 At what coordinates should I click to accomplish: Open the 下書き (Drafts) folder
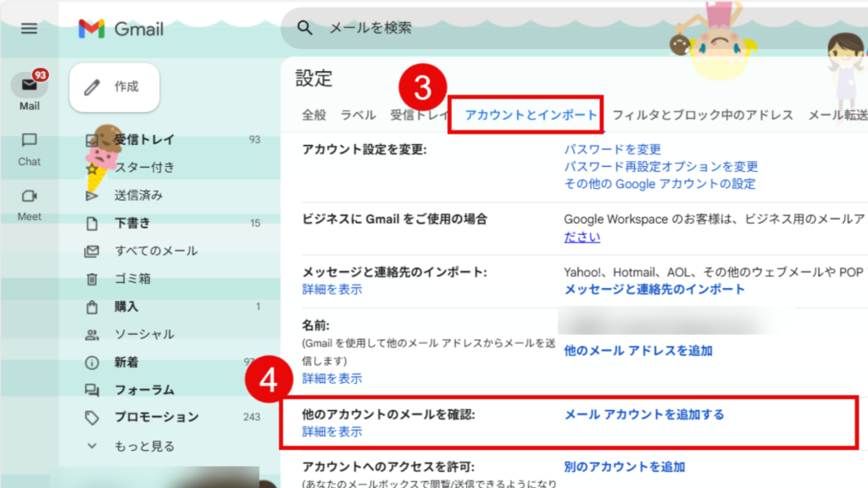[132, 224]
